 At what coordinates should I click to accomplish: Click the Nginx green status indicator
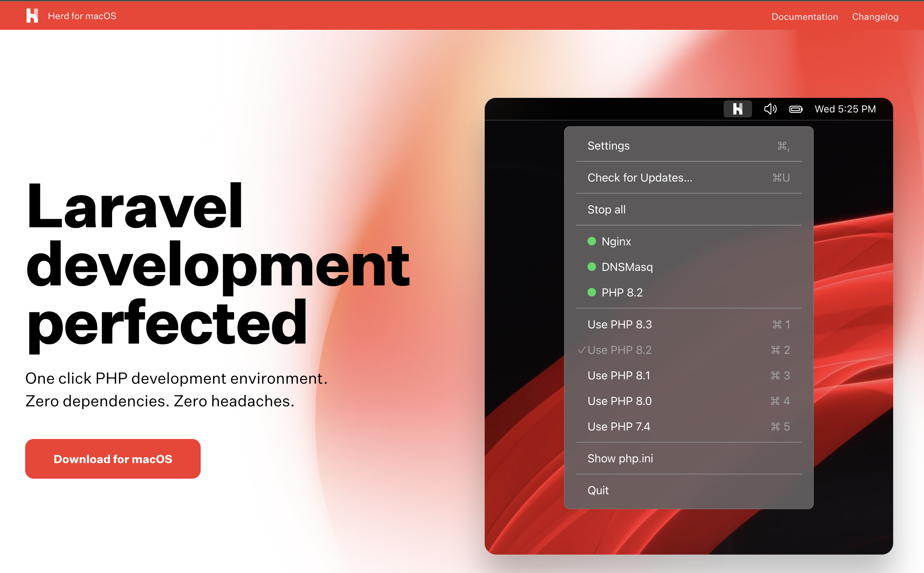click(x=592, y=241)
